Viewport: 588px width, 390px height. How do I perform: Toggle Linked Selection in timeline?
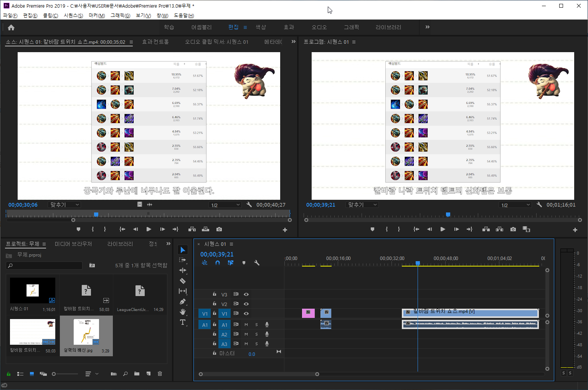[x=230, y=263]
